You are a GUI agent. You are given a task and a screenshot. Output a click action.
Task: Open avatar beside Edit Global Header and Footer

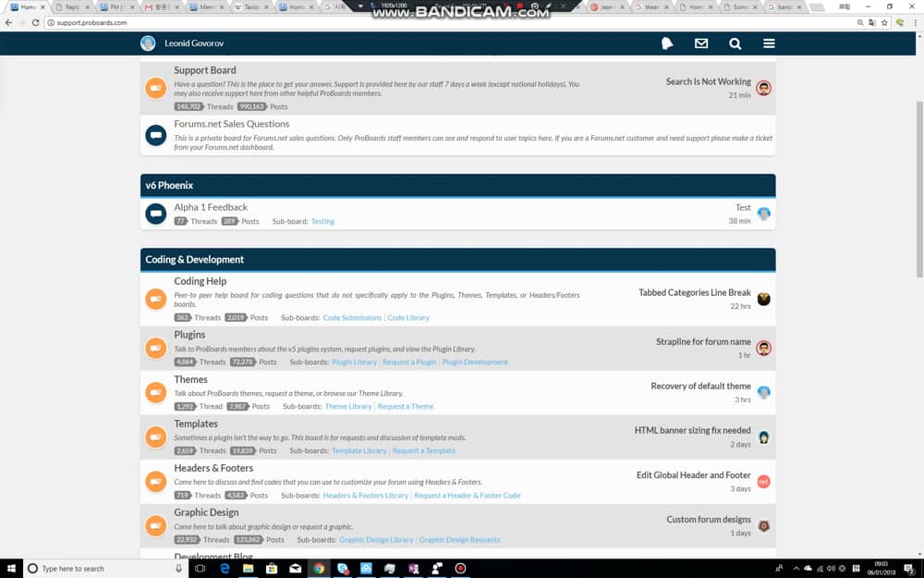coord(764,481)
